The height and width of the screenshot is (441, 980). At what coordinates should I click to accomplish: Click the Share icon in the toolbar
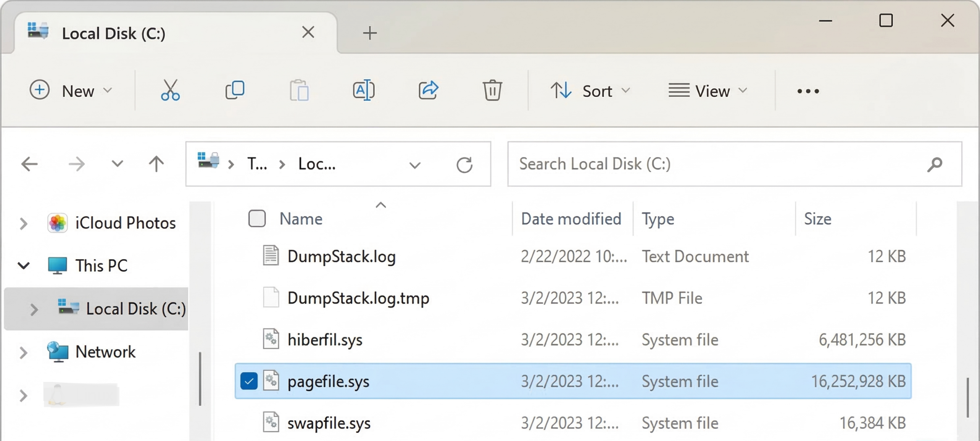point(428,90)
